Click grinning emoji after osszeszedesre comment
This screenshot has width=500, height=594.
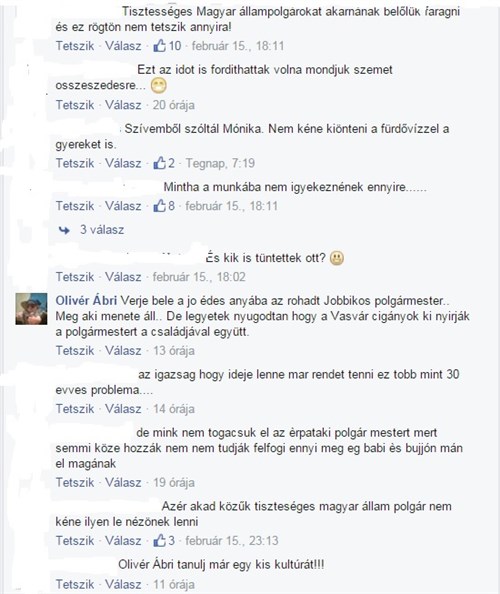pos(158,86)
